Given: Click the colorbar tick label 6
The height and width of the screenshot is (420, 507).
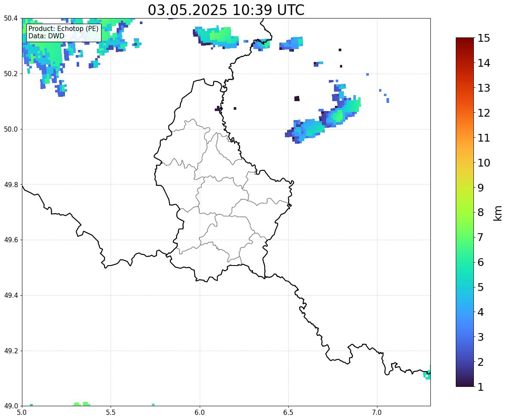Looking at the screenshot, I should pos(481,262).
